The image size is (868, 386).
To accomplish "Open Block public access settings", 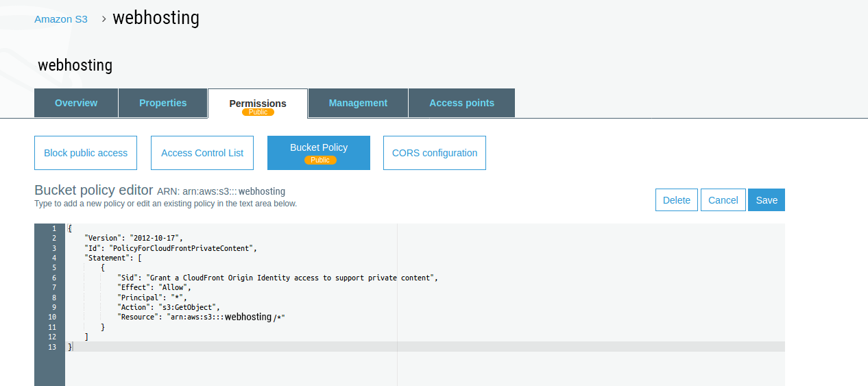I will (86, 153).
